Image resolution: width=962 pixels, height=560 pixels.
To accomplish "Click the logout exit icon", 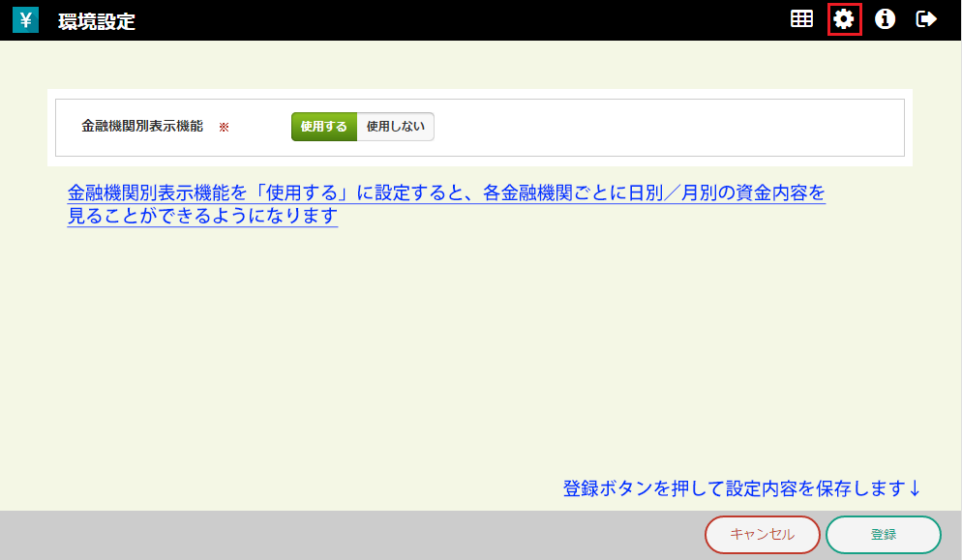I will 926,19.
